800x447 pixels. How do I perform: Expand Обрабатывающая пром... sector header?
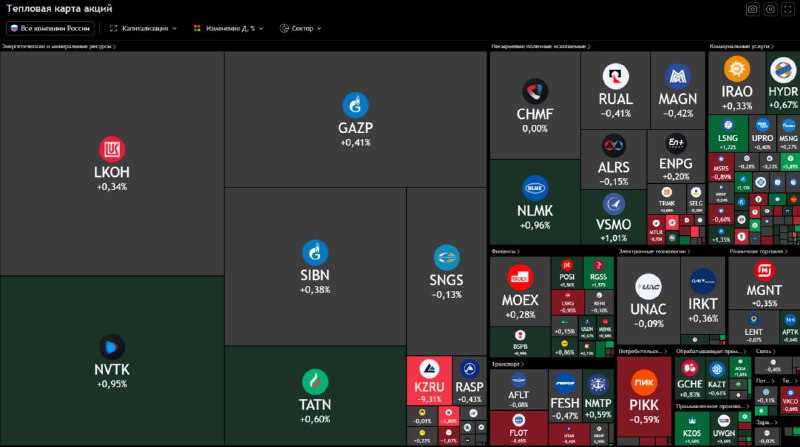(x=711, y=352)
